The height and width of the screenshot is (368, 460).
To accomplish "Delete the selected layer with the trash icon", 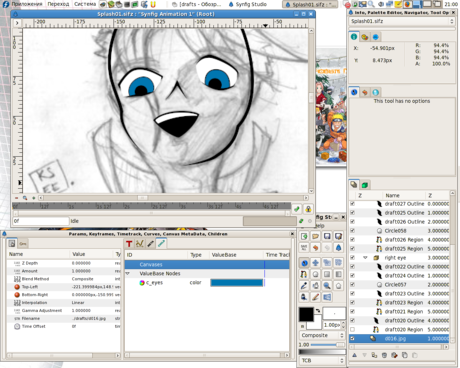I will (384, 355).
